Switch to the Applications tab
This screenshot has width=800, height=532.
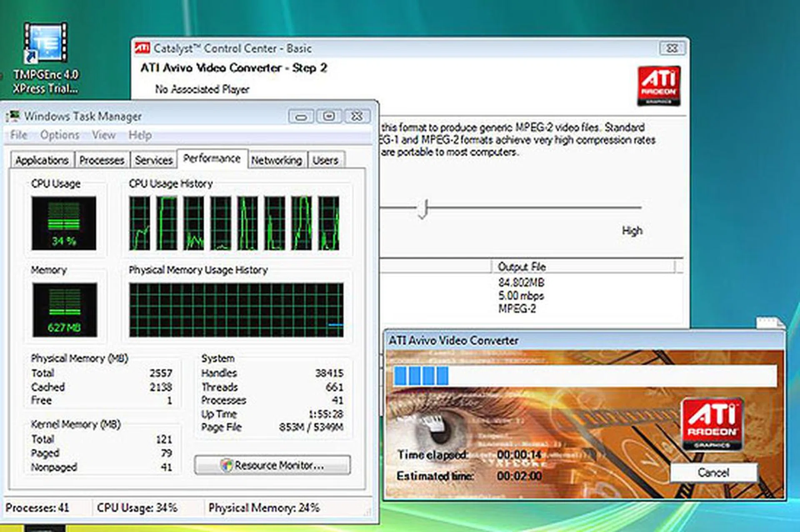pos(42,160)
